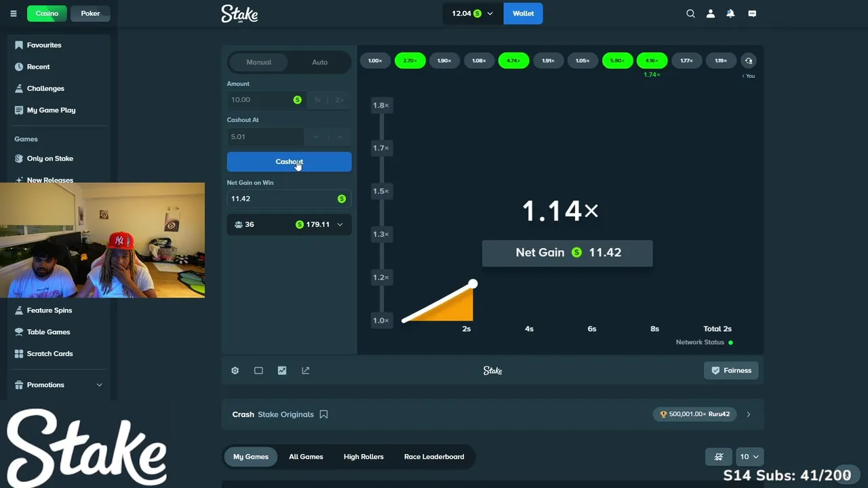Open the 5.80× green result chip
This screenshot has width=868, height=488.
click(x=617, y=61)
